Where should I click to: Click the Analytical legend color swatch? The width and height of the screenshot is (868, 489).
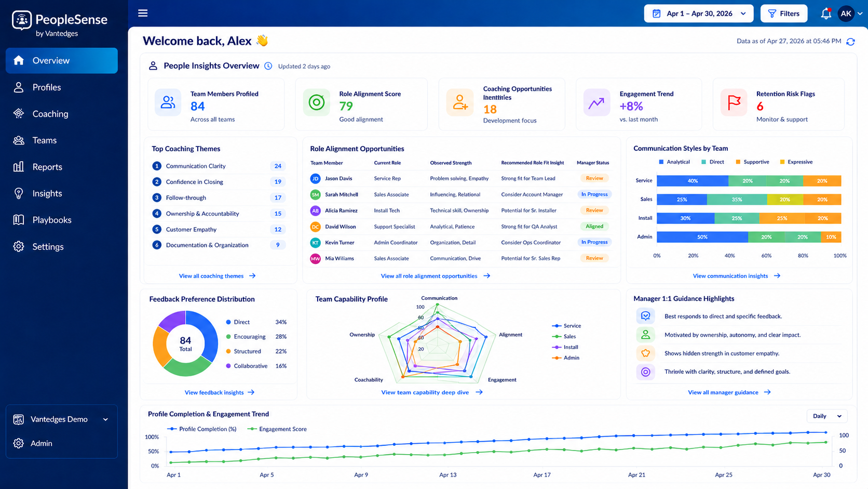tap(661, 162)
